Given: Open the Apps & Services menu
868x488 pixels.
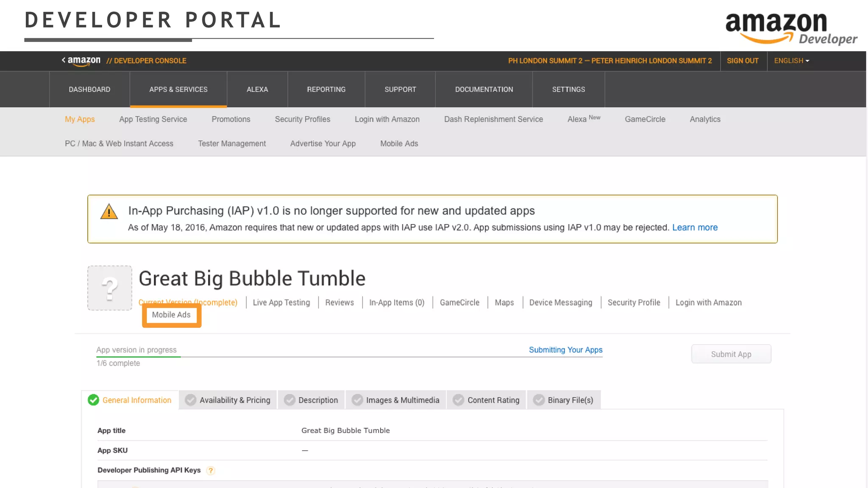Looking at the screenshot, I should click(178, 89).
